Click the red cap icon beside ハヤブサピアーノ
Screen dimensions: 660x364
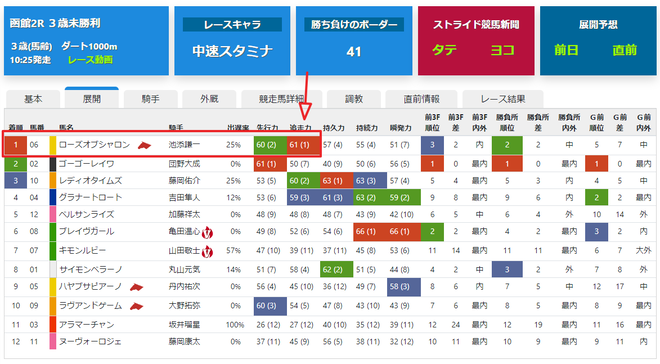click(x=136, y=287)
